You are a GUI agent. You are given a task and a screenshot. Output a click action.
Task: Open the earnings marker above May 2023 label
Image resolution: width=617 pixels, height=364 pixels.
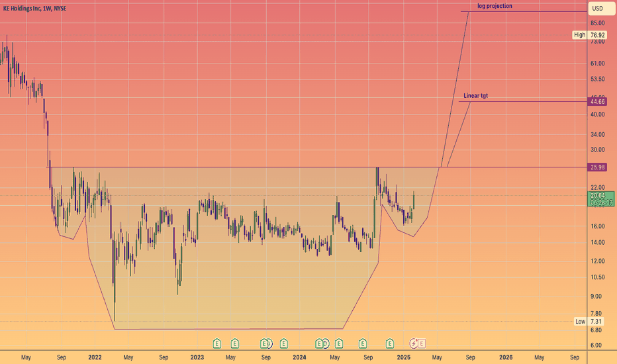pos(234,344)
